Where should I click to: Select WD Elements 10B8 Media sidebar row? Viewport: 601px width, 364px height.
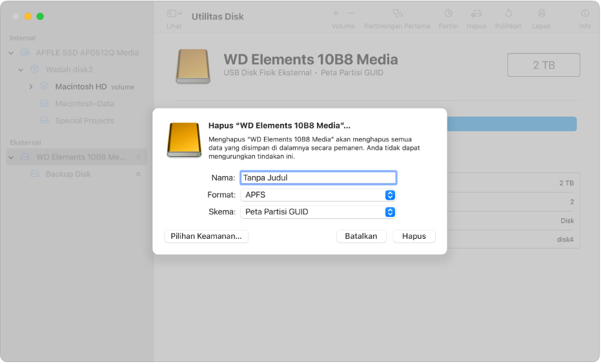click(x=77, y=157)
